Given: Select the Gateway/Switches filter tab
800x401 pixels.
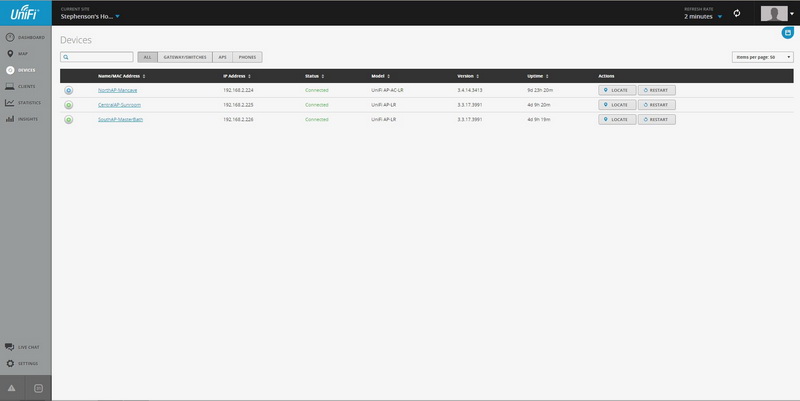Looking at the screenshot, I should (x=185, y=57).
